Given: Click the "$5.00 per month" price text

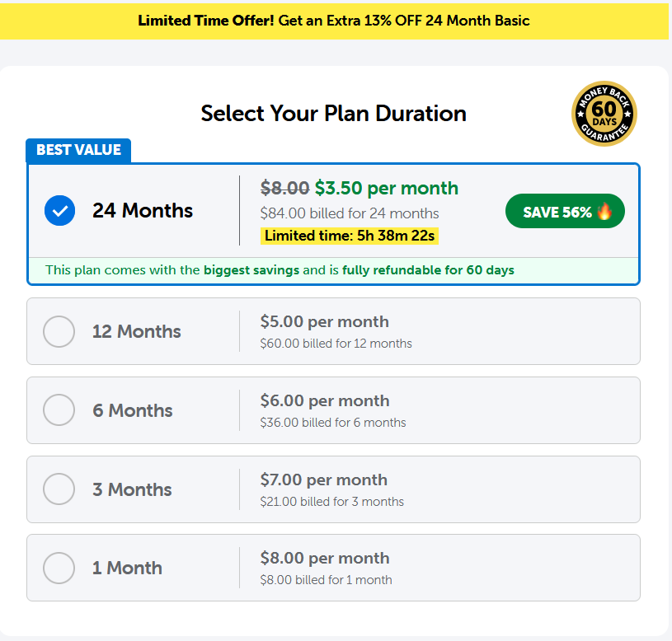Looking at the screenshot, I should (324, 321).
